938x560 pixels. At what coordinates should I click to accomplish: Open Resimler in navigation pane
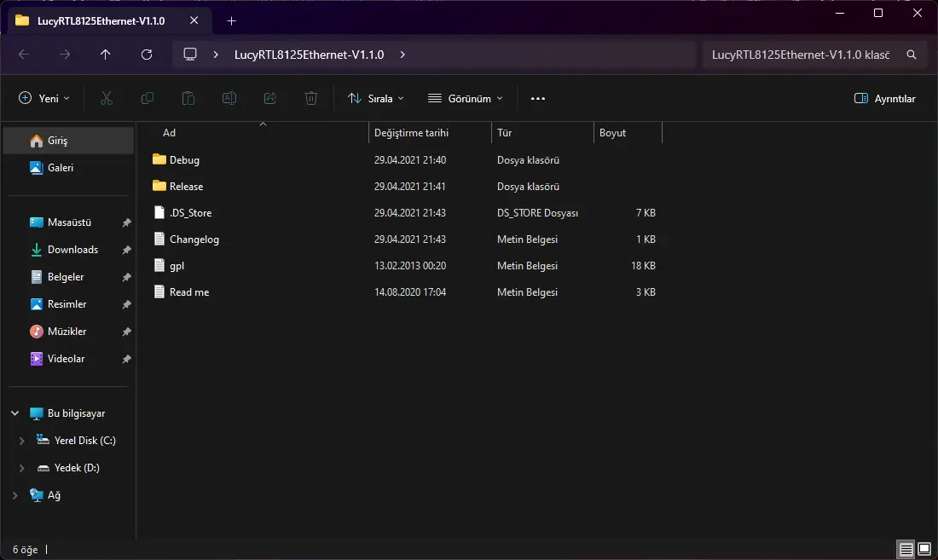tap(68, 304)
